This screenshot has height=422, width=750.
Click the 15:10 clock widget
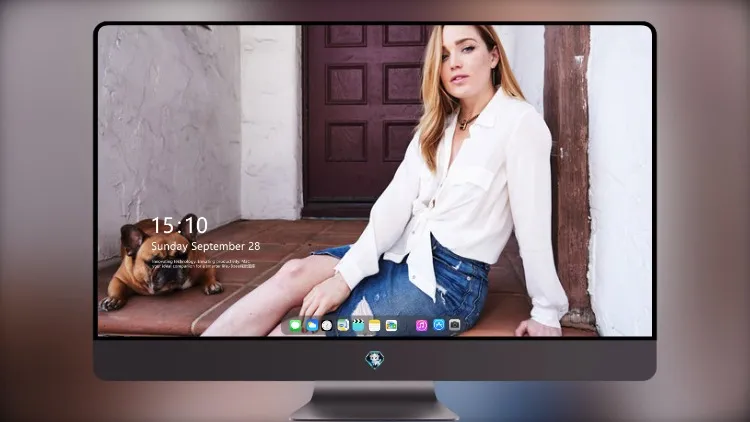tap(179, 225)
